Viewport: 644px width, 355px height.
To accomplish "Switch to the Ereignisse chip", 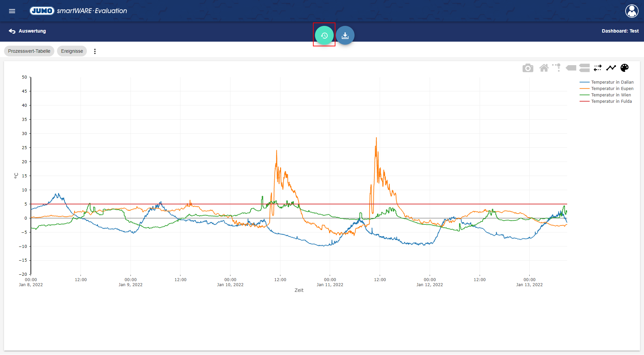I will pos(72,51).
